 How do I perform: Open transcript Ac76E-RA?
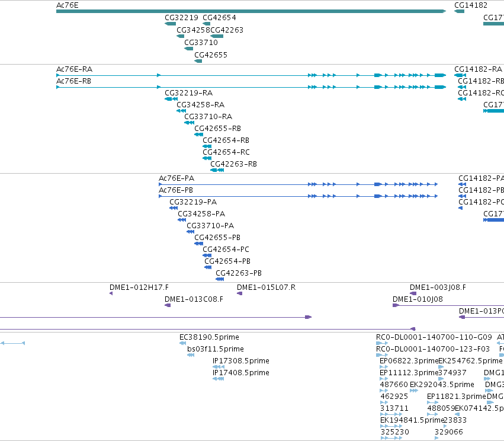[251, 75]
